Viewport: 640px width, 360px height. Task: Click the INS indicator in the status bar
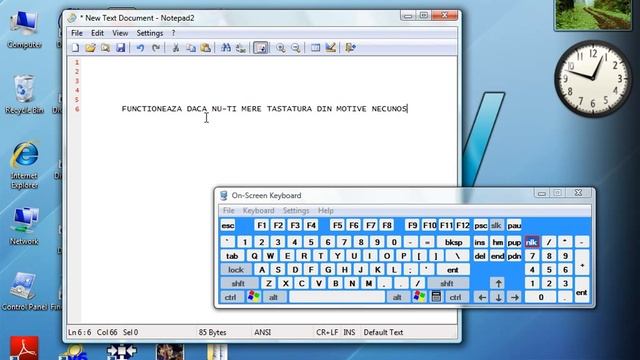(x=349, y=332)
